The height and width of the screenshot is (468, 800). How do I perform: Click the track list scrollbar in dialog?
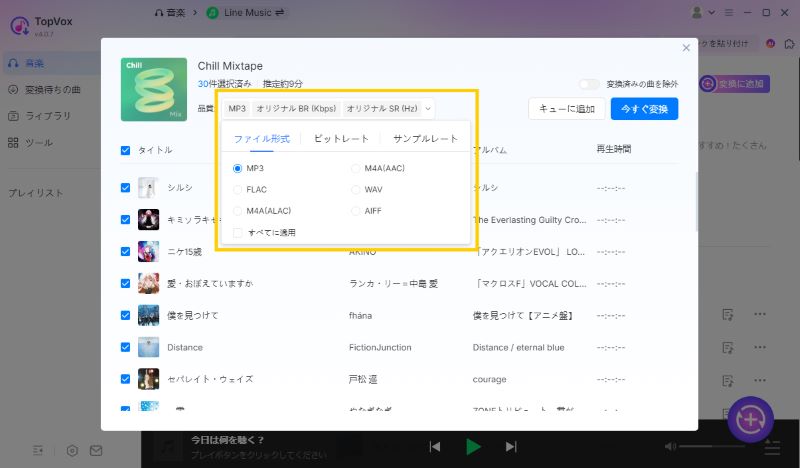pos(696,202)
